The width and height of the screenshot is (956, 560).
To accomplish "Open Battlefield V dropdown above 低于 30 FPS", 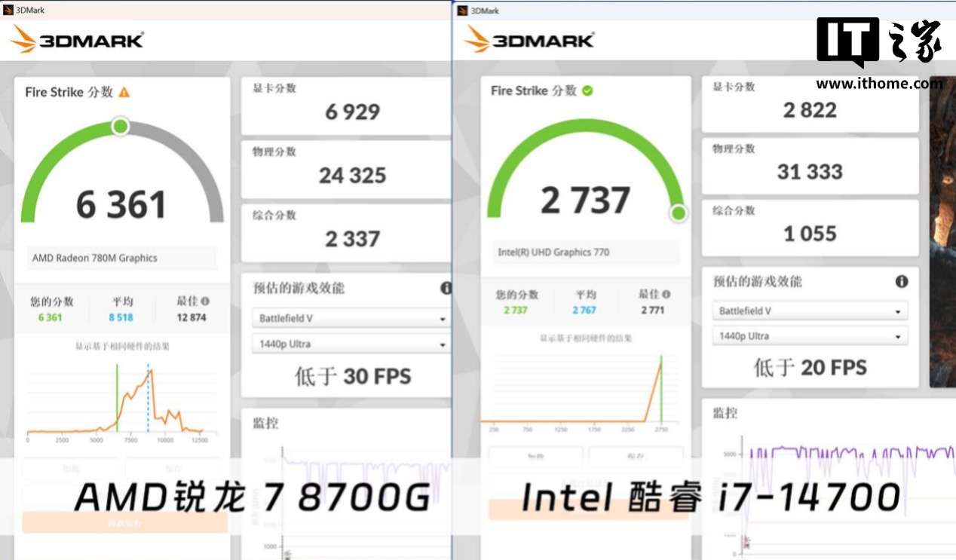I will coord(350,318).
